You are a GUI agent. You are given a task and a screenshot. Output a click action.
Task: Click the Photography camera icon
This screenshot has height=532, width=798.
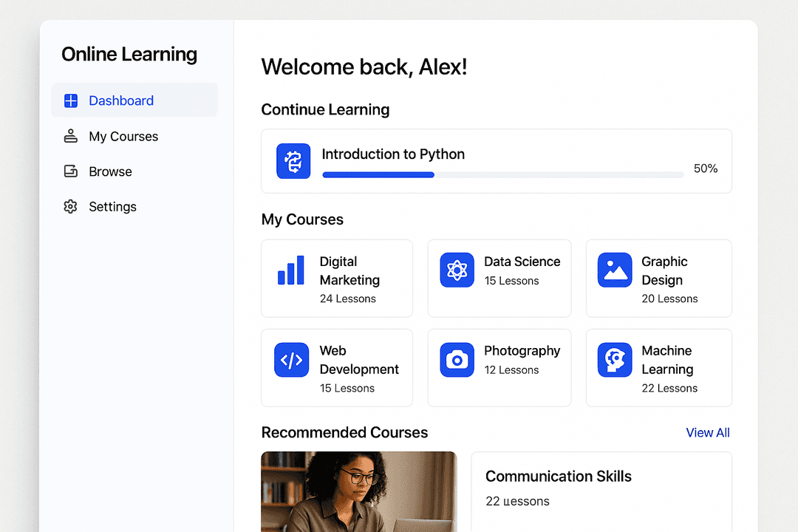point(456,360)
